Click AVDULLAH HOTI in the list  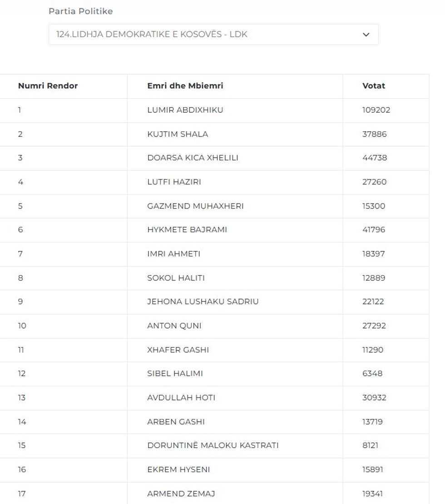(181, 398)
